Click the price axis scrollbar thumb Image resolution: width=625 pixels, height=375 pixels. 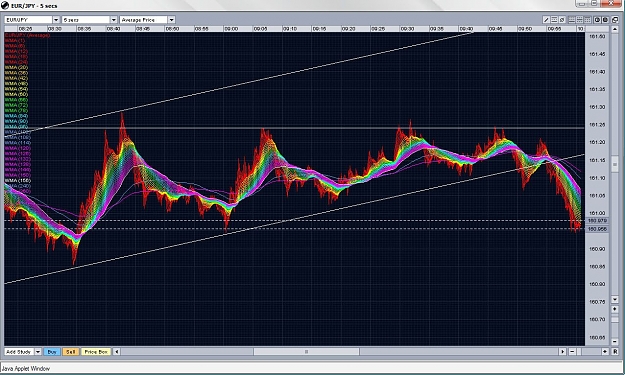(x=615, y=164)
